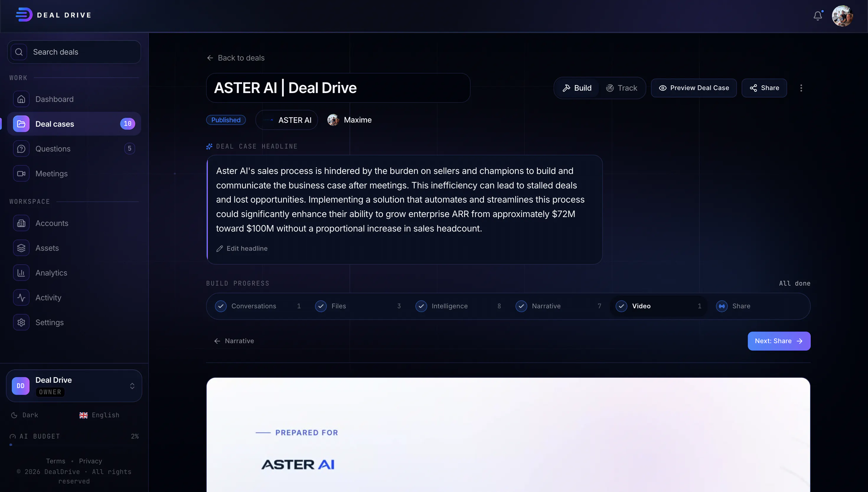This screenshot has width=868, height=492.
Task: Click the Deal Case Headline sparkle icon
Action: (209, 146)
